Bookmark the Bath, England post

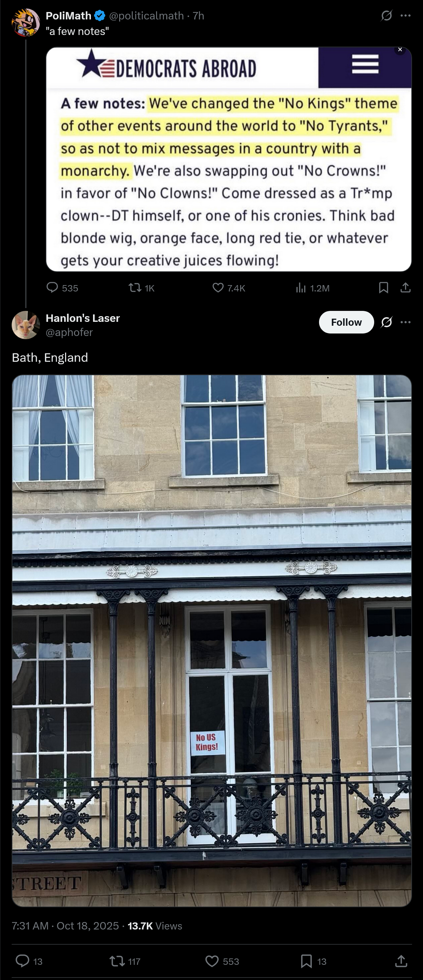pyautogui.click(x=313, y=961)
